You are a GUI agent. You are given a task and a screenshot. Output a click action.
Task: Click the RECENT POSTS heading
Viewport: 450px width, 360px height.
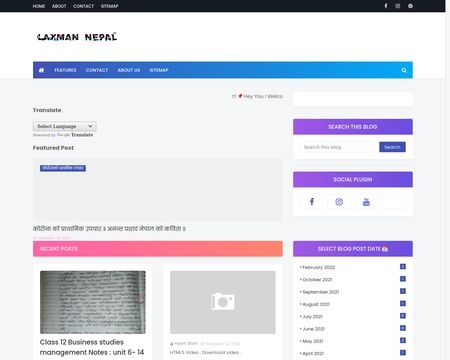click(58, 249)
